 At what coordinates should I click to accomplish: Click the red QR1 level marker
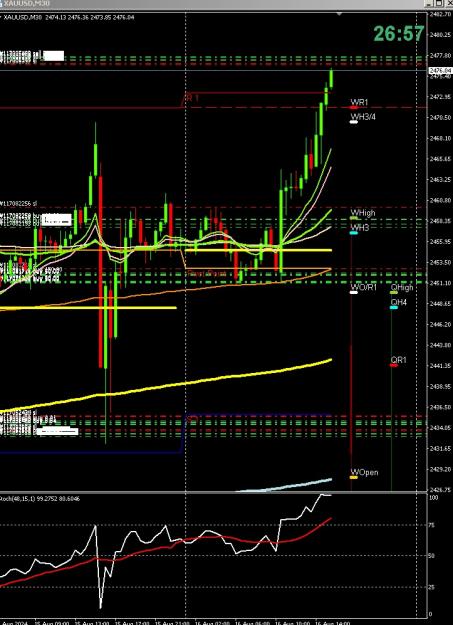click(394, 365)
